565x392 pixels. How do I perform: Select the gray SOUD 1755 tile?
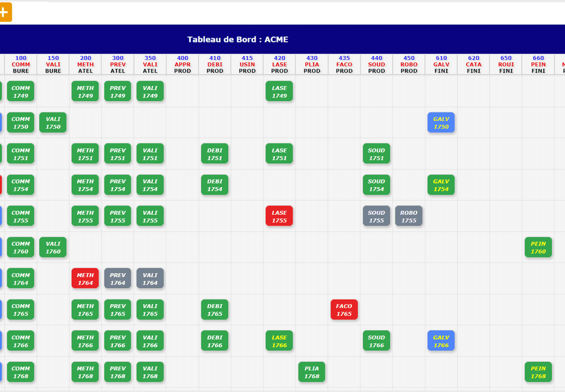pyautogui.click(x=376, y=216)
